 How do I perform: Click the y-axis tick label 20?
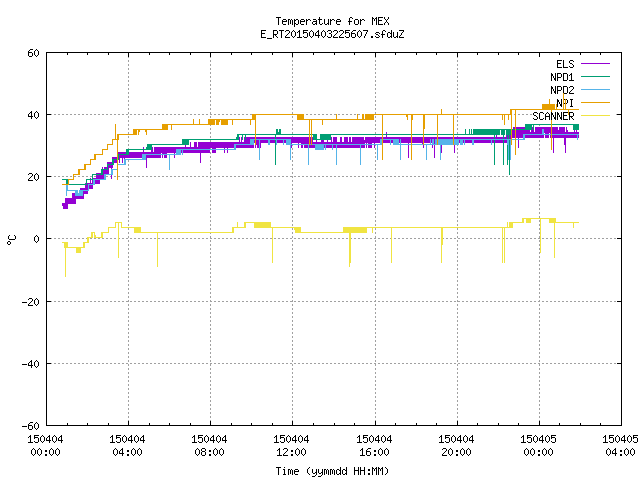[x=33, y=177]
